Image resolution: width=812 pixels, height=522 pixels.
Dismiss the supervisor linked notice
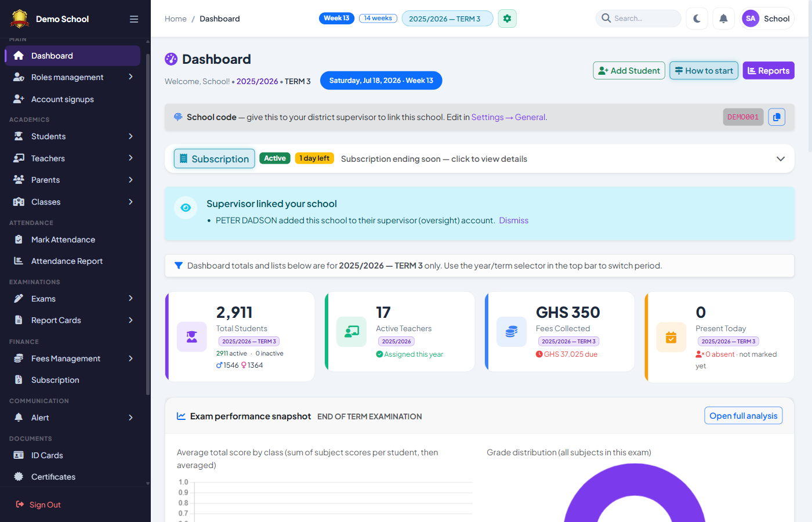(x=514, y=220)
